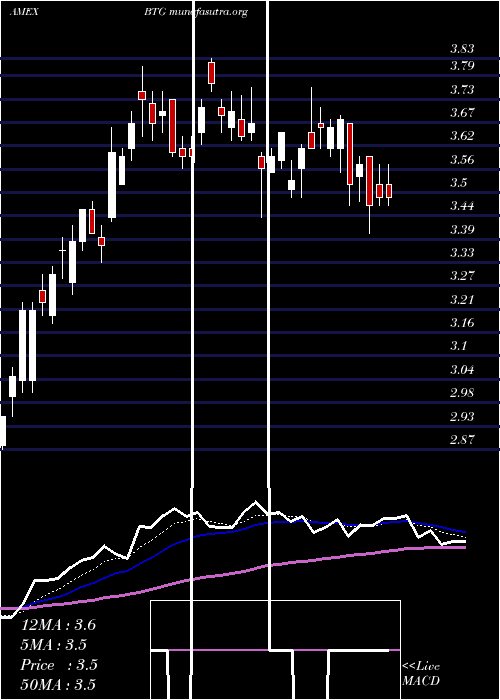Select the 3.04 price axis label

[462, 369]
